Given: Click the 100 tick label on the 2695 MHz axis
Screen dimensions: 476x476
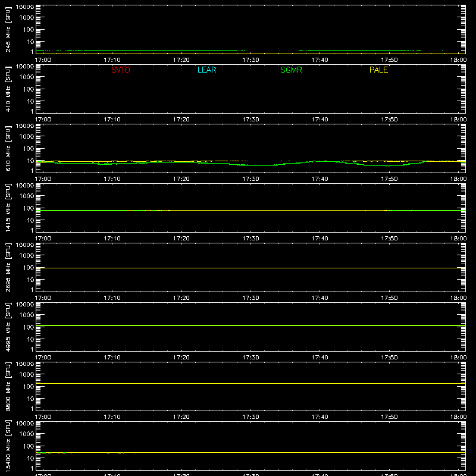Looking at the screenshot, I should (x=29, y=267).
